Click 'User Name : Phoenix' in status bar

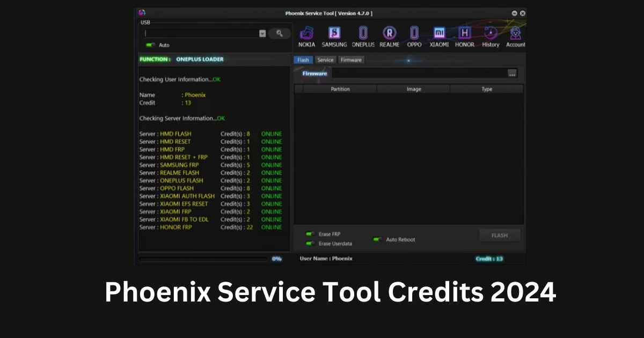[326, 259]
